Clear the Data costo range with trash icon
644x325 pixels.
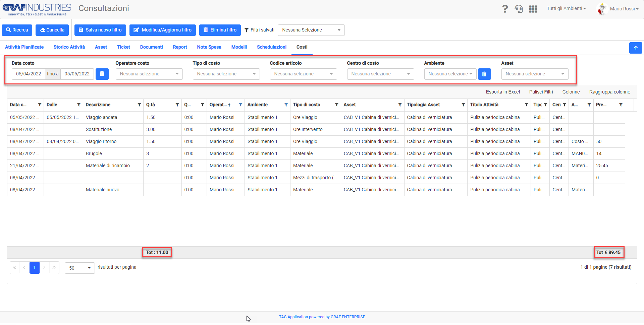click(x=102, y=74)
